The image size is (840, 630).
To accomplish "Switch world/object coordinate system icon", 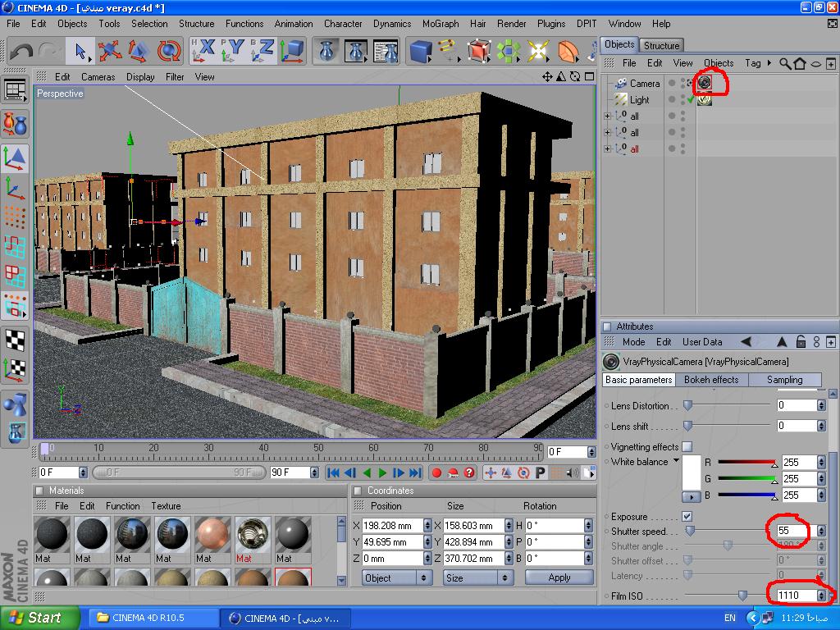I will [292, 52].
